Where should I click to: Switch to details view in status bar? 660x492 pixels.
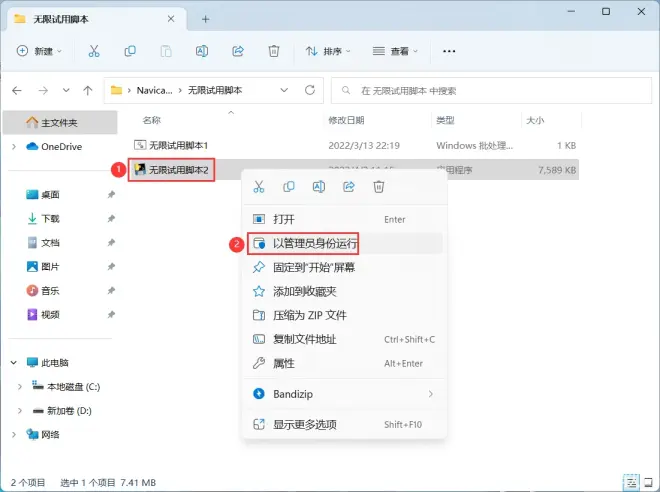pos(631,482)
